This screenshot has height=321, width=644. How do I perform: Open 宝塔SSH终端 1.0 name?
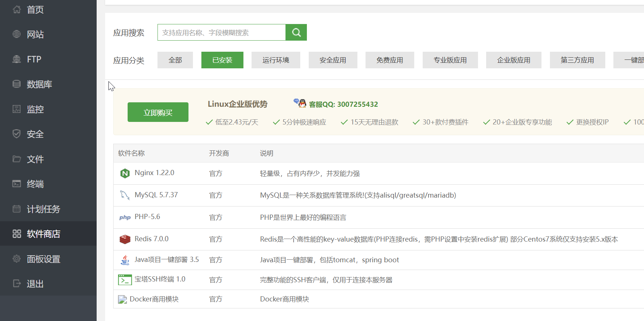[x=160, y=279]
